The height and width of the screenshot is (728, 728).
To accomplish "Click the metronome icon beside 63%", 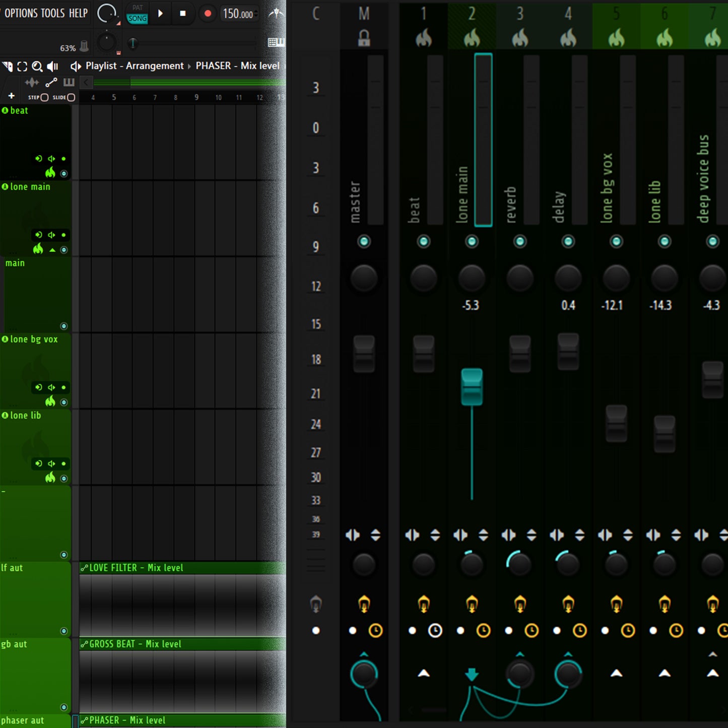I will (85, 46).
